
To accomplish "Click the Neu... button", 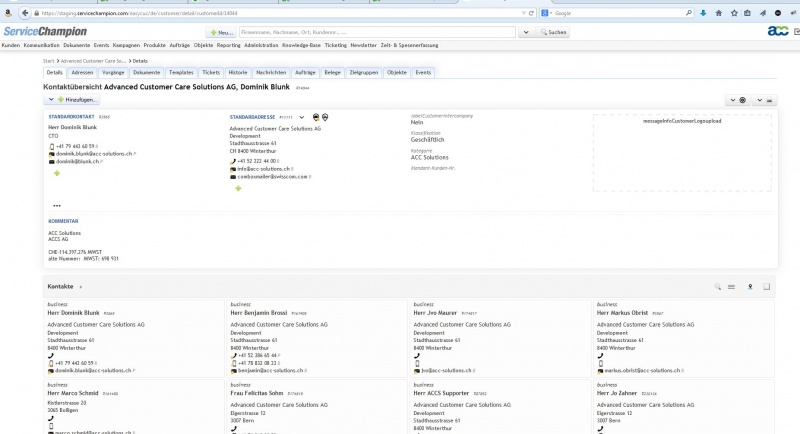I will 220,32.
